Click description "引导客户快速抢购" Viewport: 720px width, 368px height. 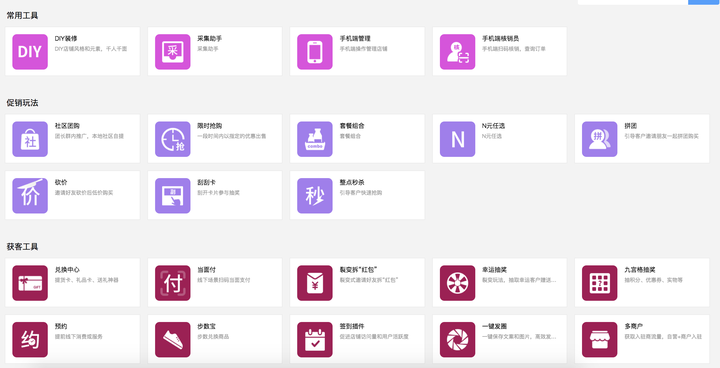click(x=361, y=193)
